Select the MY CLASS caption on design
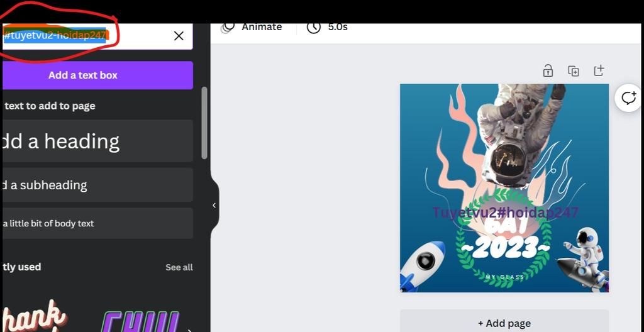This screenshot has height=332, width=644. 505,277
